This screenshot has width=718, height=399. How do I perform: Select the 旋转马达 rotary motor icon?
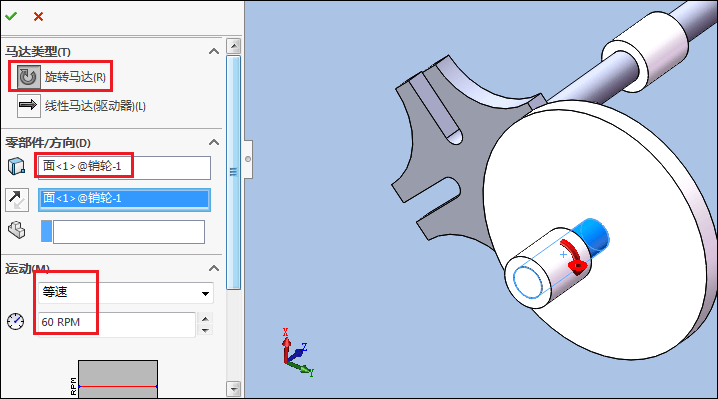click(28, 77)
